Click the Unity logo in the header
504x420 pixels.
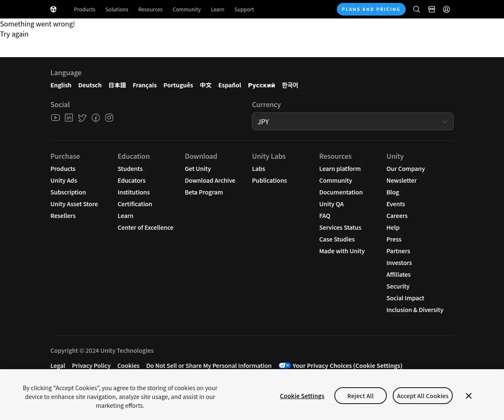(x=53, y=9)
